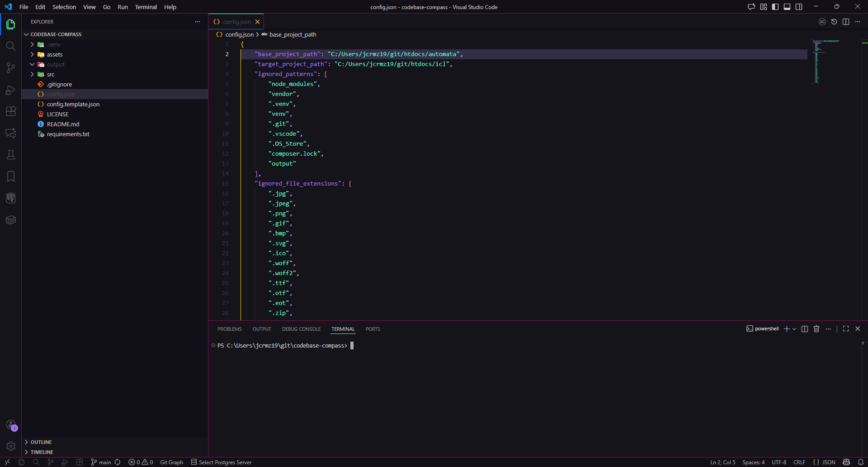This screenshot has width=868, height=467.
Task: Open the Chat view in activity bar
Action: [11, 133]
